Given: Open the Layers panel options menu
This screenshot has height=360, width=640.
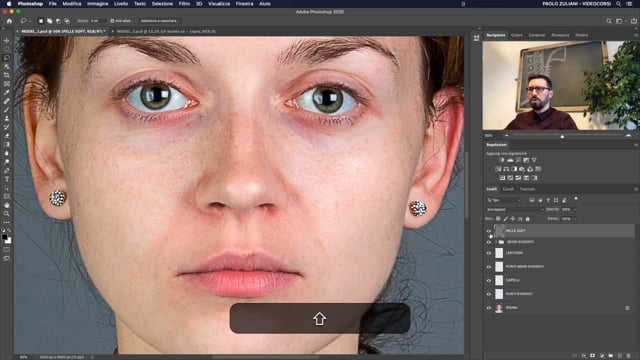Looking at the screenshot, I should [x=636, y=189].
